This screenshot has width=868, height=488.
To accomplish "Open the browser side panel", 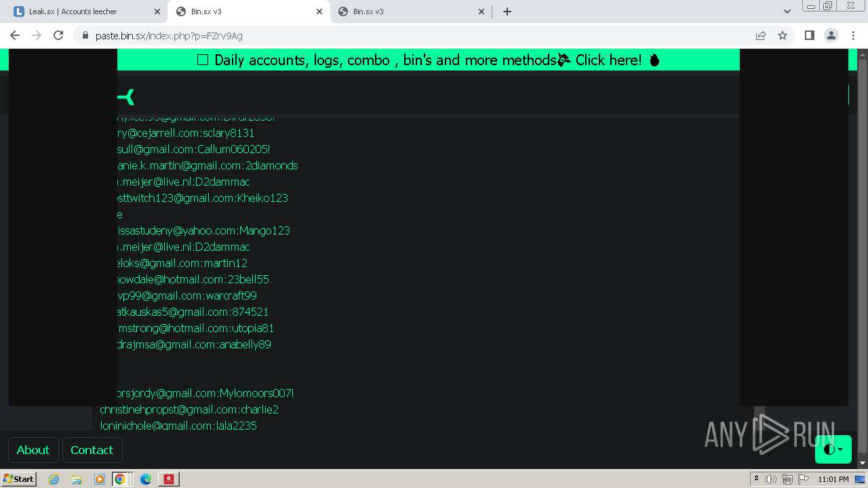I will [x=809, y=35].
